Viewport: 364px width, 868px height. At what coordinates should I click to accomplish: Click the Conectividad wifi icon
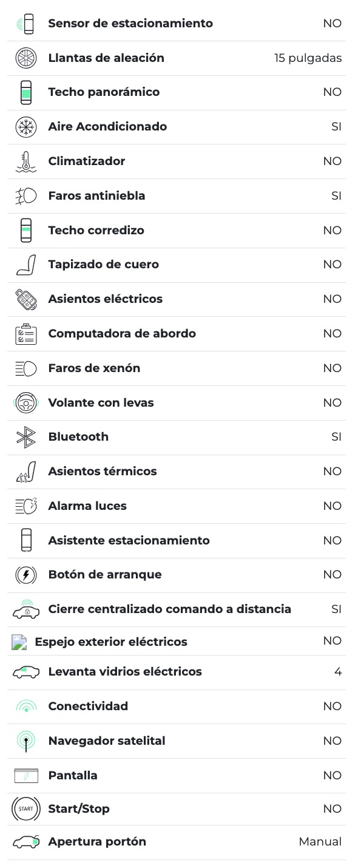coord(26,707)
